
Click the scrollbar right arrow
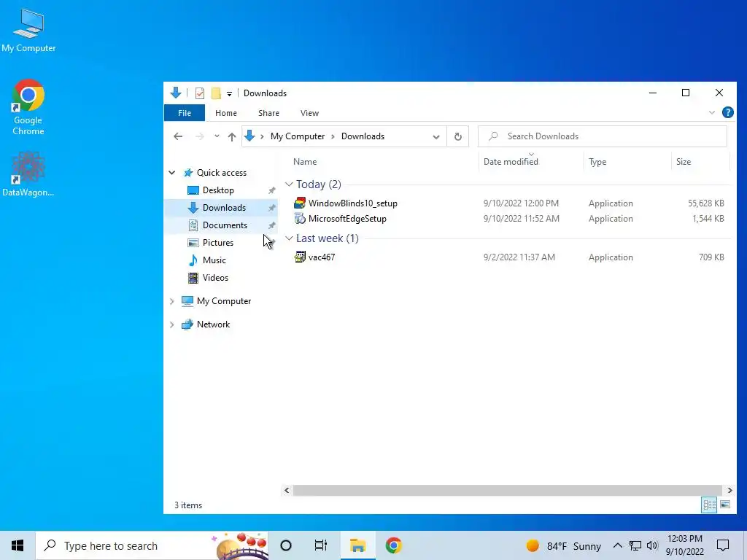[x=729, y=490]
